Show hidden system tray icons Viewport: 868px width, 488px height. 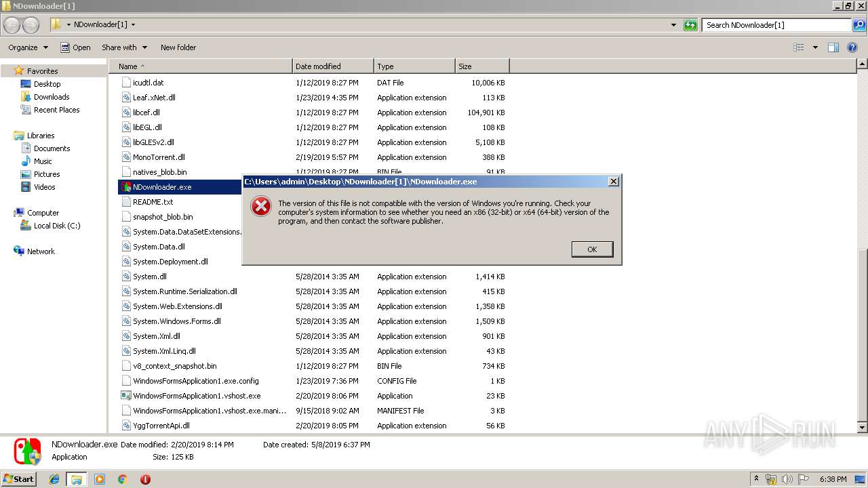[756, 479]
